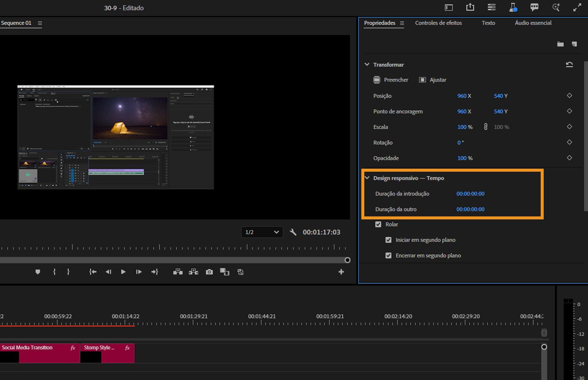This screenshot has width=588, height=380.
Task: Click the Lift icon below the monitor
Action: (178, 271)
